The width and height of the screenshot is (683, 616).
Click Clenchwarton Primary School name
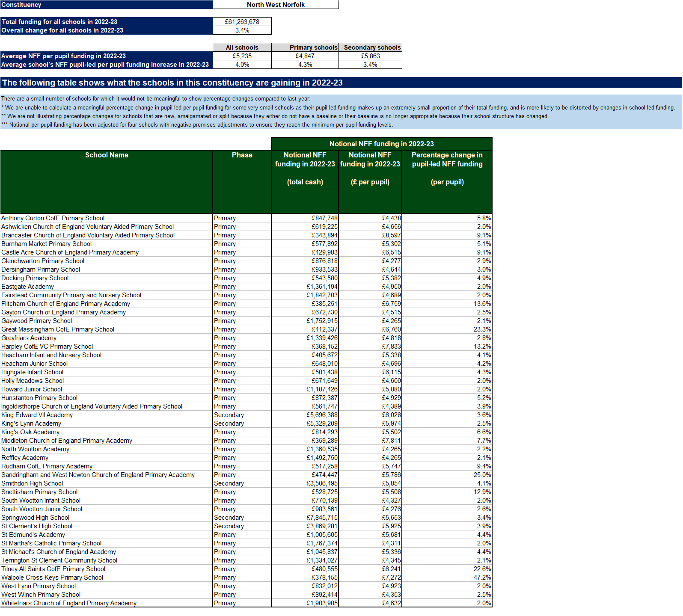click(x=43, y=261)
